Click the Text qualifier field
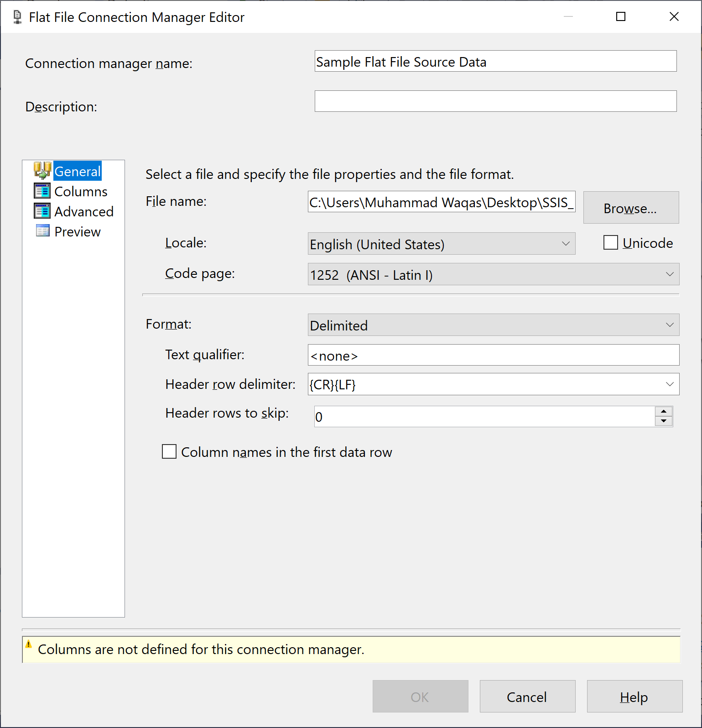This screenshot has height=728, width=702. click(494, 355)
